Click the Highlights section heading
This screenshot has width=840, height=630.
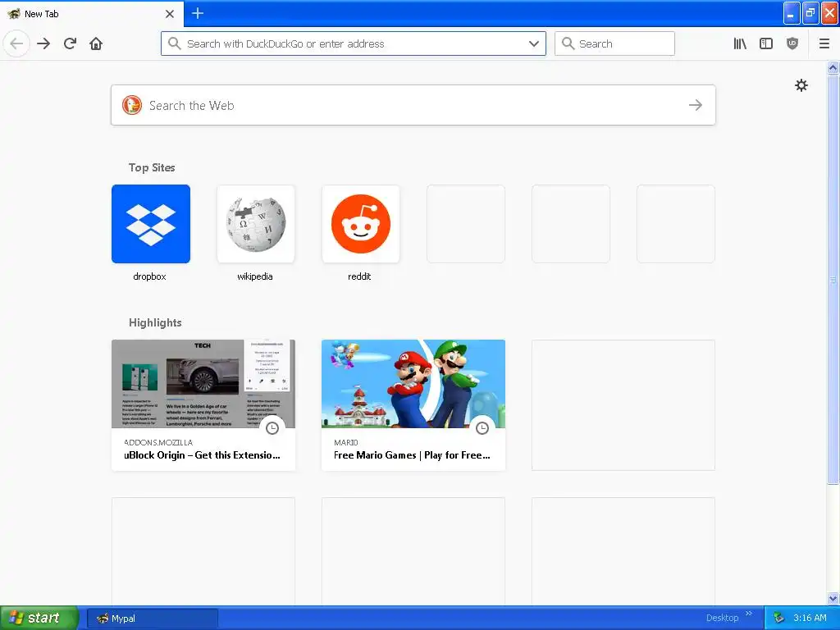(x=155, y=322)
